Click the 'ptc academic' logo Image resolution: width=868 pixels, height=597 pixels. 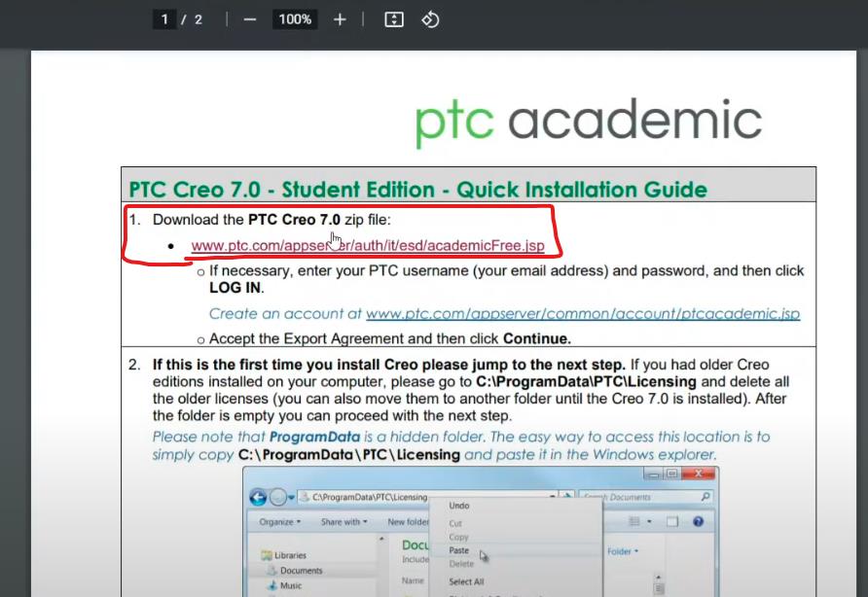coord(588,122)
